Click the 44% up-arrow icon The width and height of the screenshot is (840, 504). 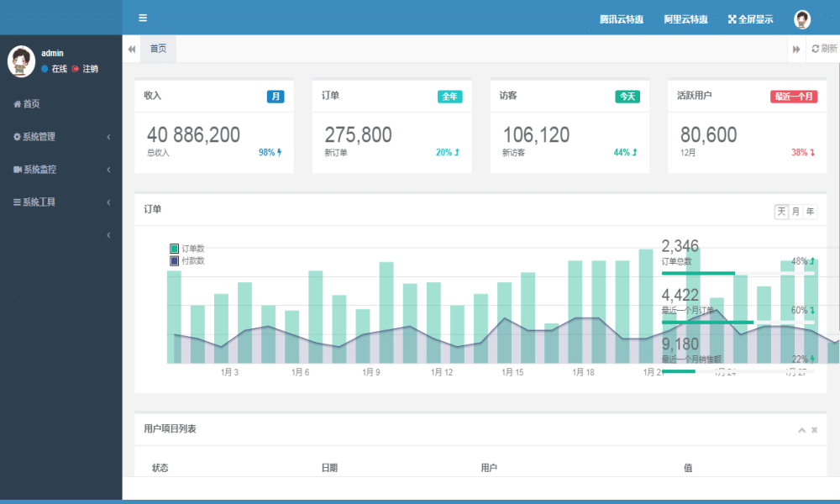(x=635, y=153)
